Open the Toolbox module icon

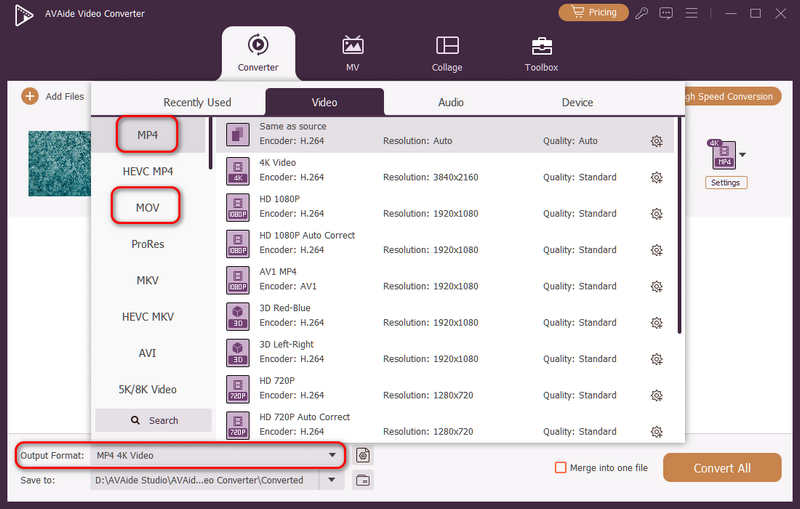click(541, 46)
